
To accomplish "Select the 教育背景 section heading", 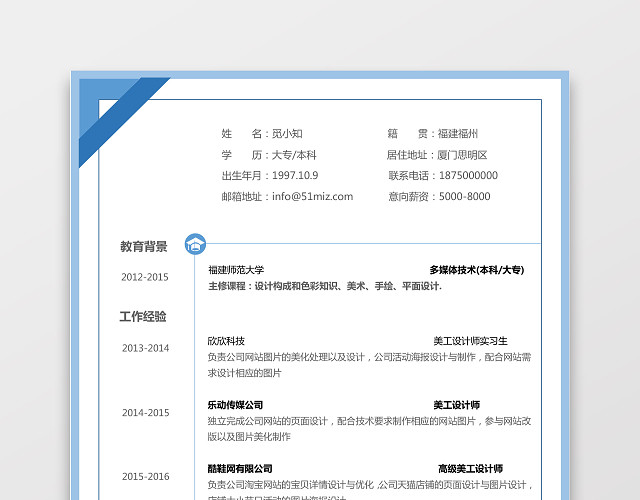I will pyautogui.click(x=144, y=246).
